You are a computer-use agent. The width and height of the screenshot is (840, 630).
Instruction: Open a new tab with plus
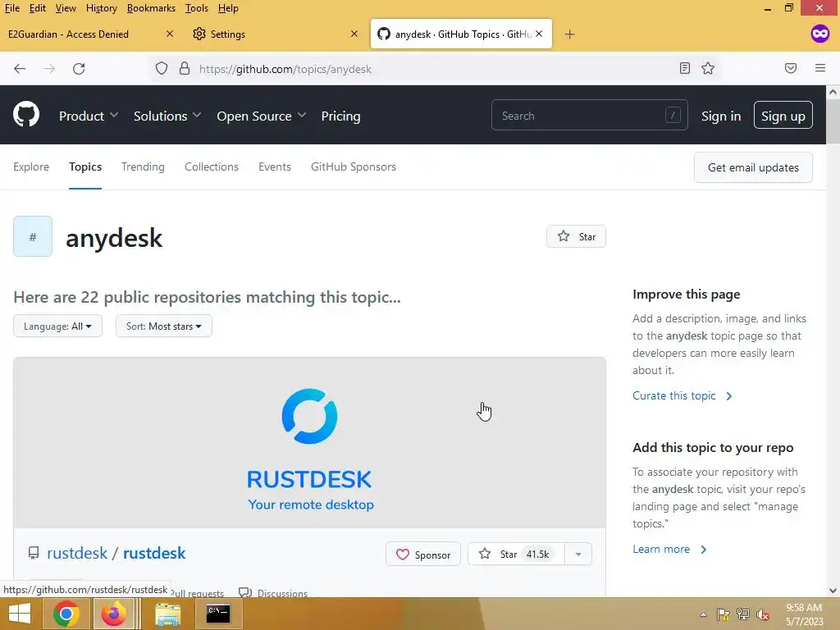tap(569, 34)
